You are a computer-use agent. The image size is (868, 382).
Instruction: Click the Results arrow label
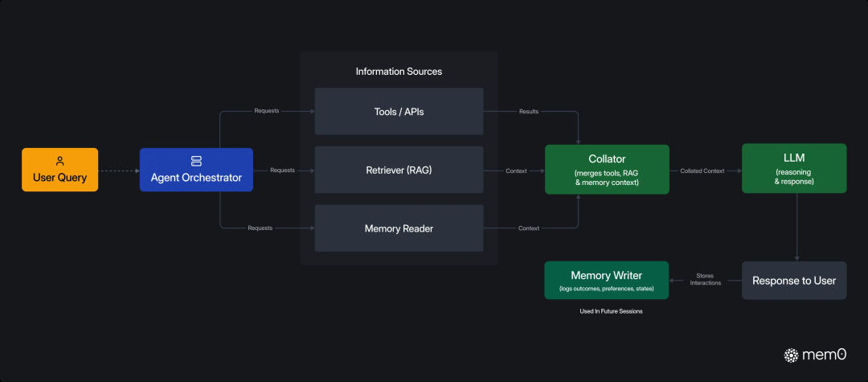click(529, 111)
